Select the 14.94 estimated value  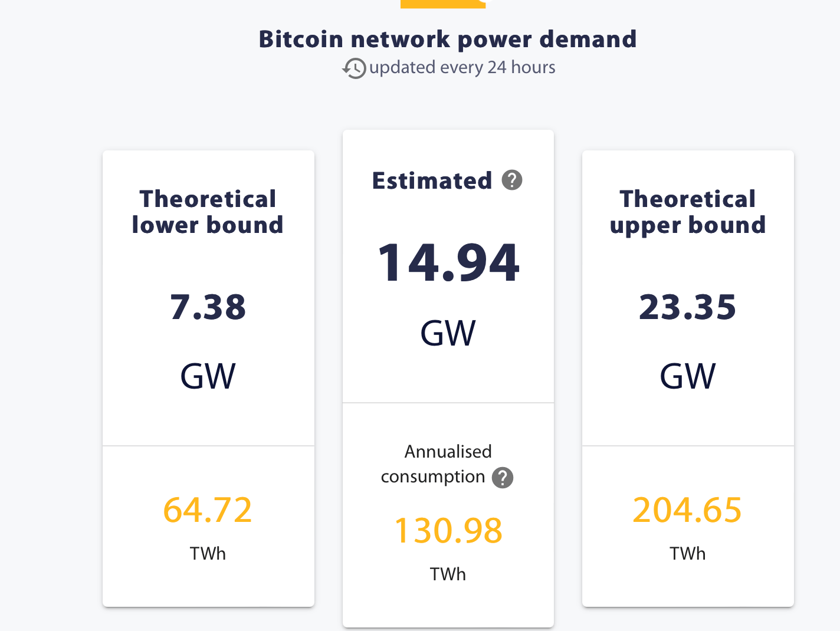coord(448,263)
